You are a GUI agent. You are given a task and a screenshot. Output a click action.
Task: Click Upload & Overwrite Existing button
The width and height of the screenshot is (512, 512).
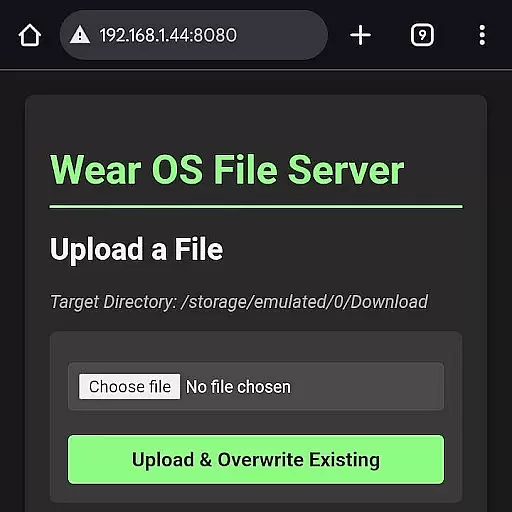[x=256, y=459]
